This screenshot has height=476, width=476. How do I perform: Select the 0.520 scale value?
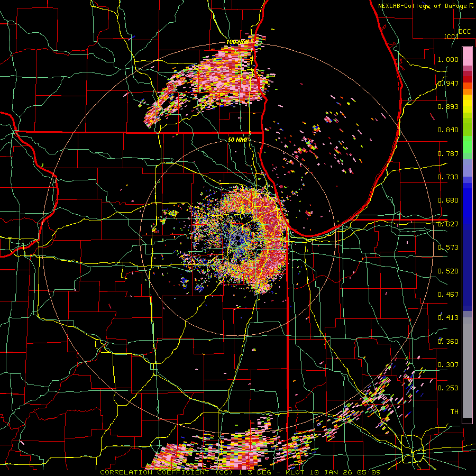coord(448,271)
